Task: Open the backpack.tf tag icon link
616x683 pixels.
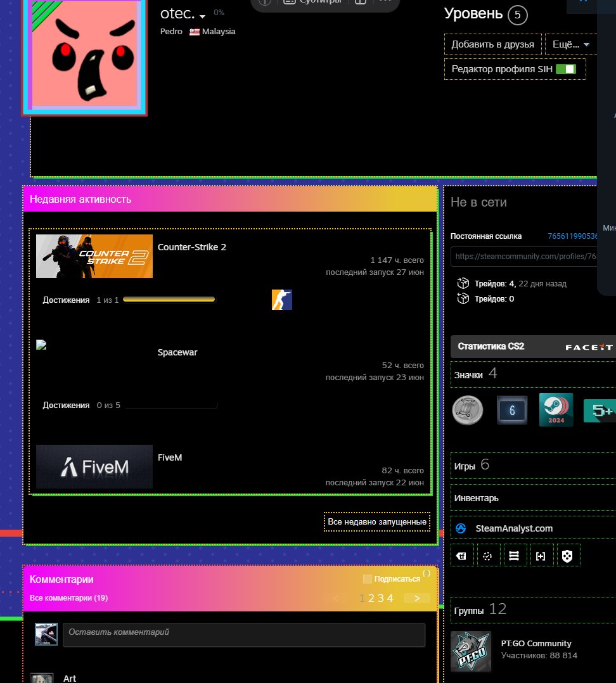Action: [x=462, y=556]
